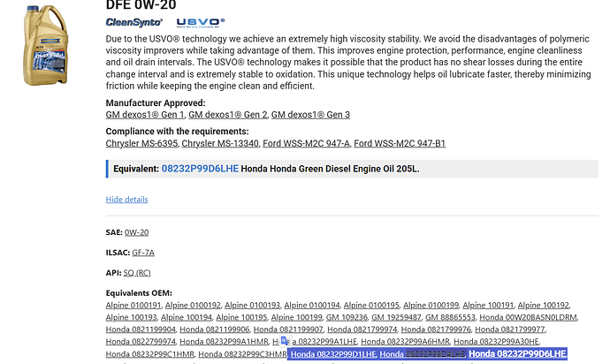This screenshot has width=610, height=364.
Task: Open the Alpine 100192 equivalent link
Action: click(x=543, y=306)
